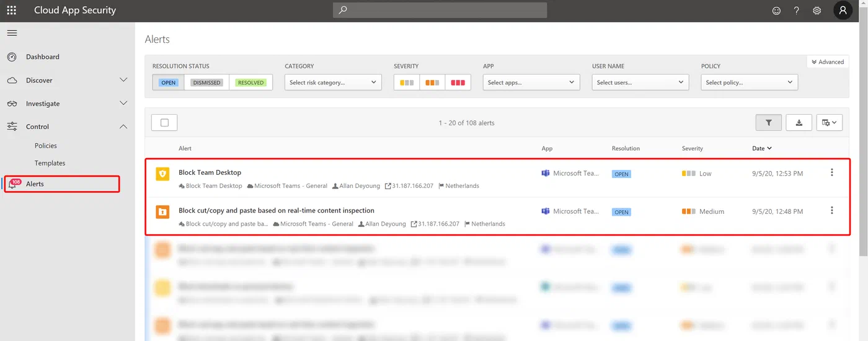Image resolution: width=868 pixels, height=341 pixels.
Task: Click the Alert column header
Action: click(185, 149)
